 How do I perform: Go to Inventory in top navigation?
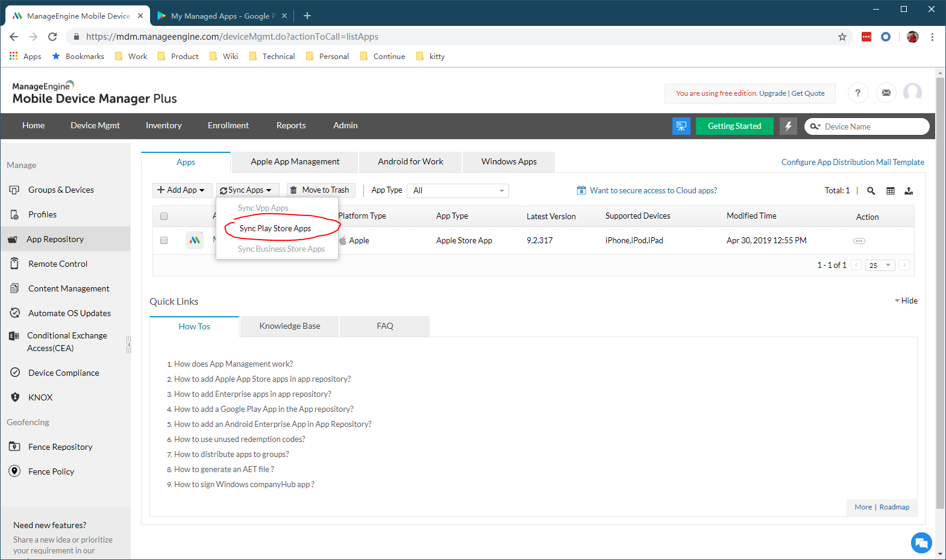[x=163, y=125]
